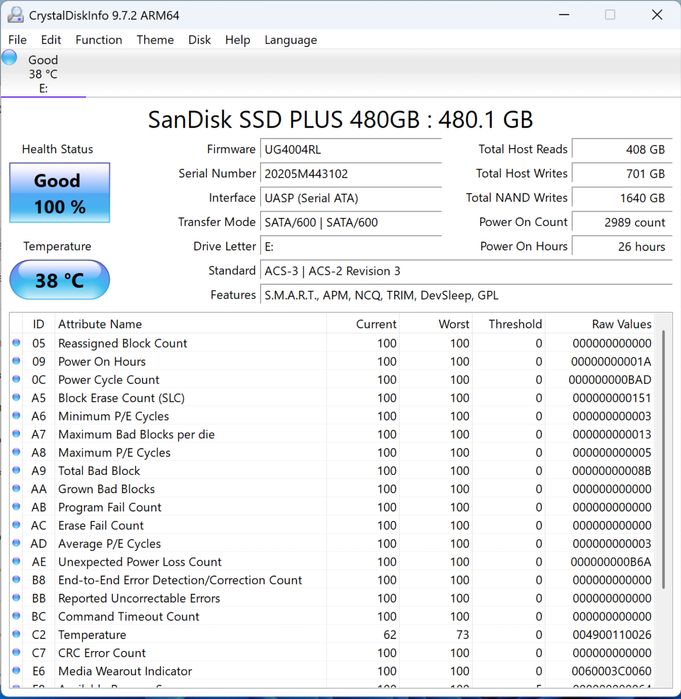Click the 38 °C temperature button
681x699 pixels.
(59, 280)
